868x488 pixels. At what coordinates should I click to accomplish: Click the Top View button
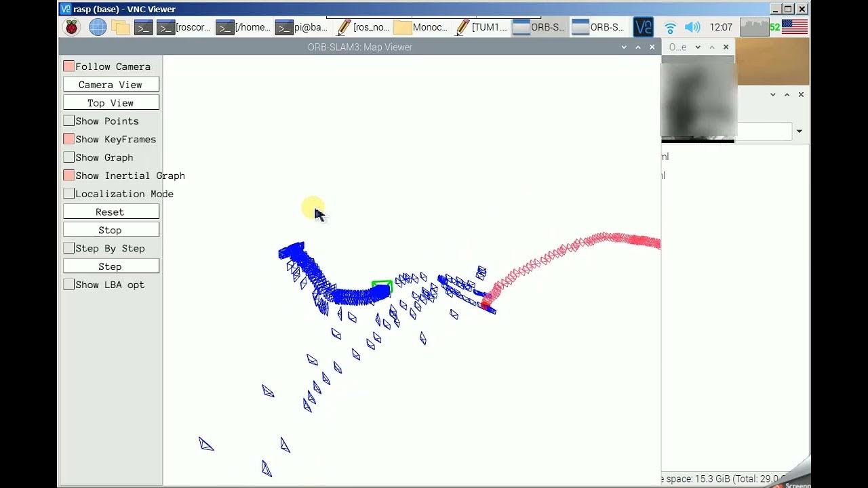(x=111, y=103)
